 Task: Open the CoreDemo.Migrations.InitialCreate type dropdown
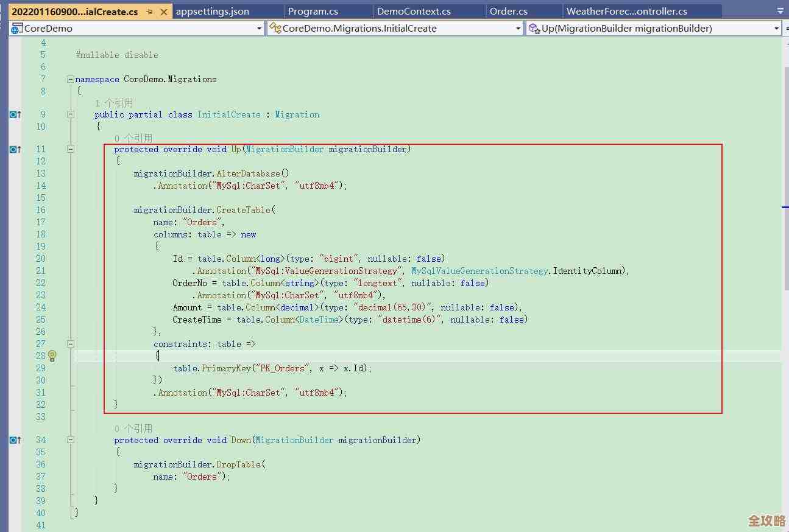click(x=518, y=29)
